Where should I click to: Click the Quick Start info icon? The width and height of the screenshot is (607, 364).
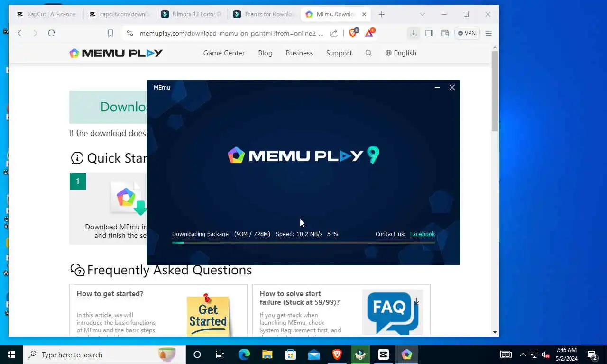pyautogui.click(x=77, y=158)
